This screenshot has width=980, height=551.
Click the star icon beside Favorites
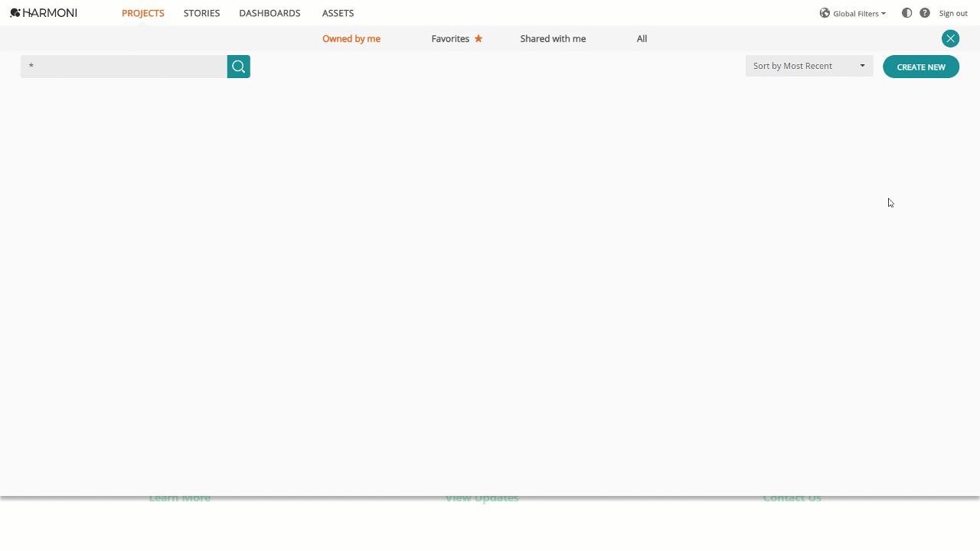(480, 38)
